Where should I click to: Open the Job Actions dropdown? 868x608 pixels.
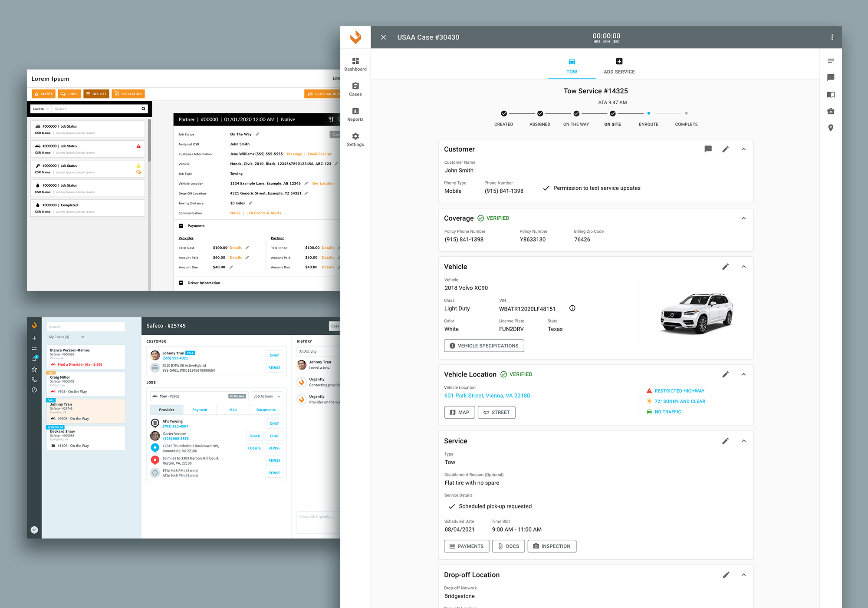click(267, 396)
